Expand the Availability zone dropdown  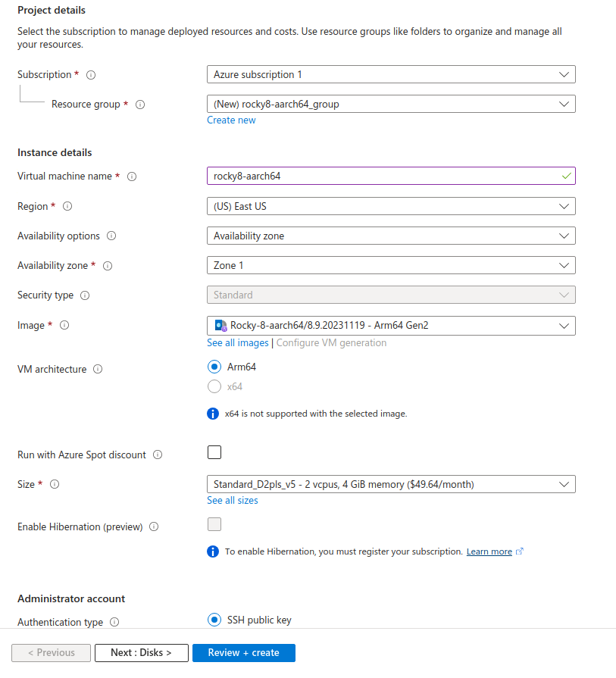coord(390,265)
